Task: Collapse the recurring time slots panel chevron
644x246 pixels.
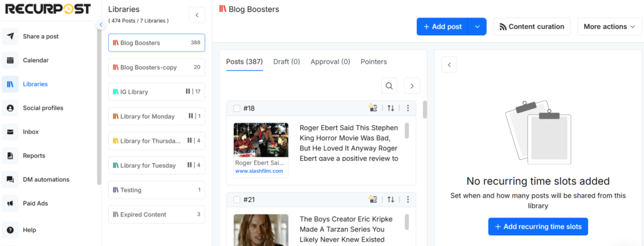Action: coord(449,65)
